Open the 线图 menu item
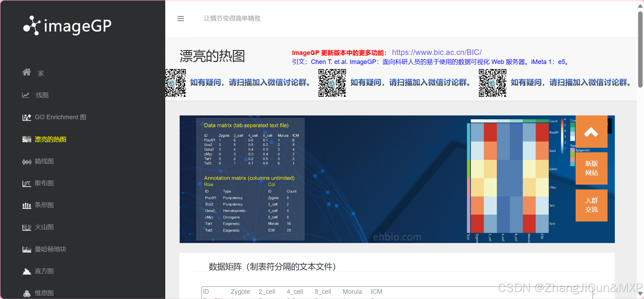Screen dimensions: 644x299 42,95
